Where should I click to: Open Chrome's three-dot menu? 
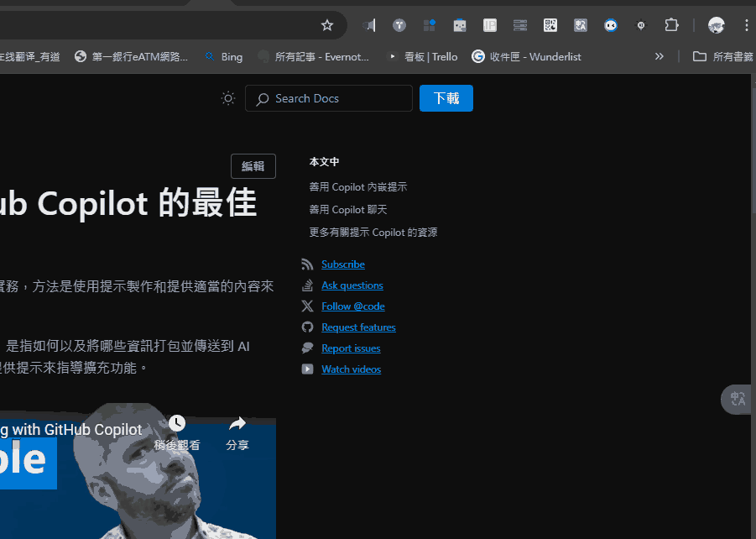747,25
